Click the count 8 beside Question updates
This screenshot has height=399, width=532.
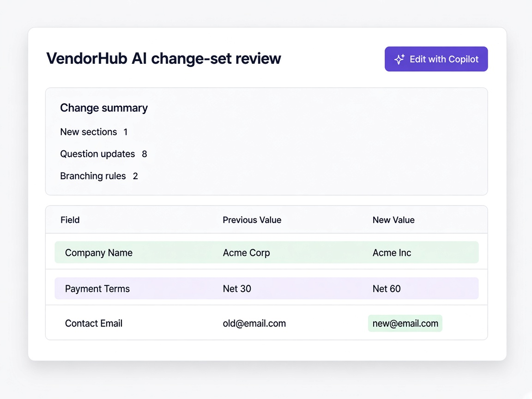click(144, 154)
